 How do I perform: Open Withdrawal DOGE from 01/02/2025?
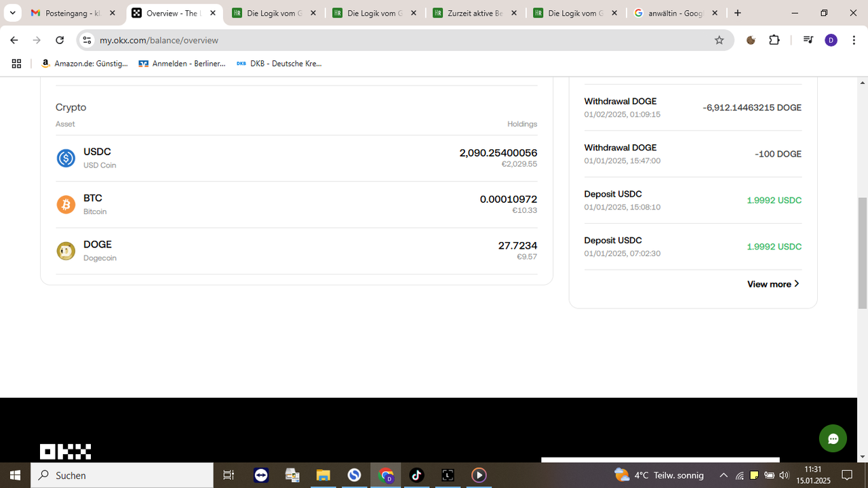pyautogui.click(x=693, y=108)
